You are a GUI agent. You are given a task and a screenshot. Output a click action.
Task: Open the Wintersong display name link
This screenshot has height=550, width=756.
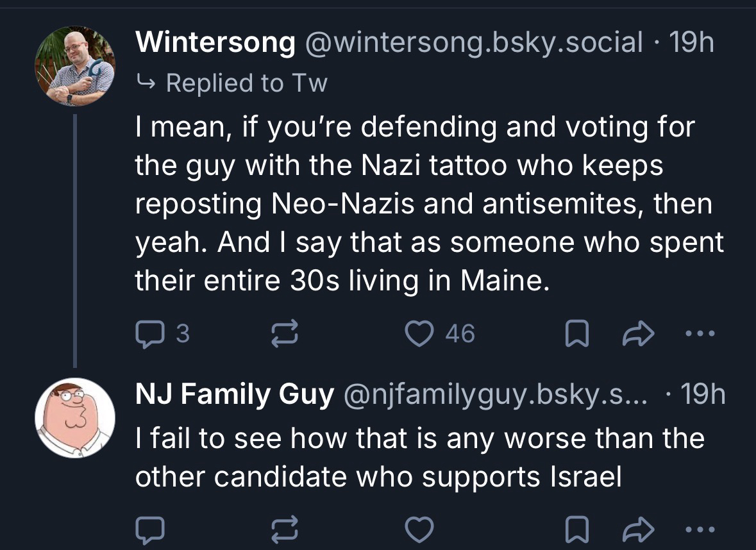pos(215,43)
